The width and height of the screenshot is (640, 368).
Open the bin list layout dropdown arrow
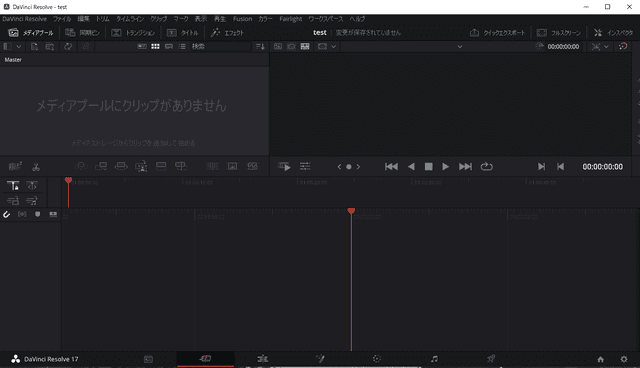pos(19,47)
